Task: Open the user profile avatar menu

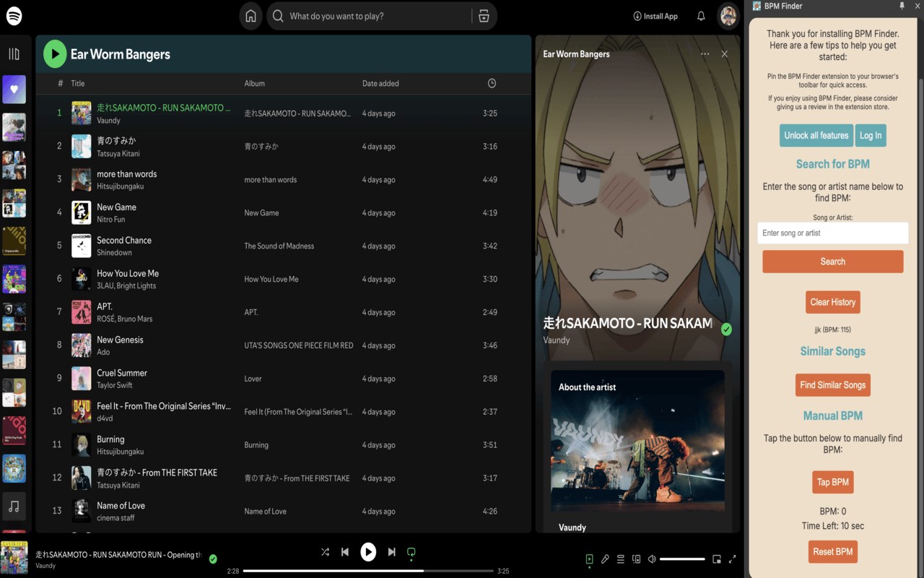Action: coord(728,15)
